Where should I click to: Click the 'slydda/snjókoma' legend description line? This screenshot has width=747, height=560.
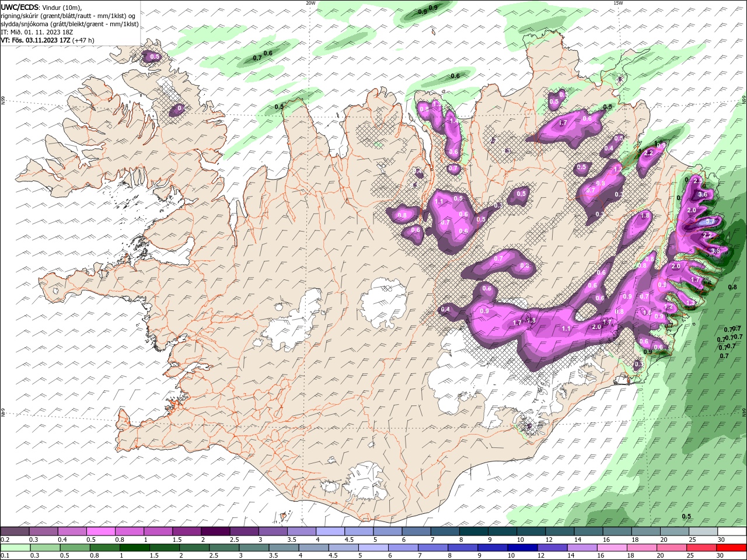coord(69,24)
